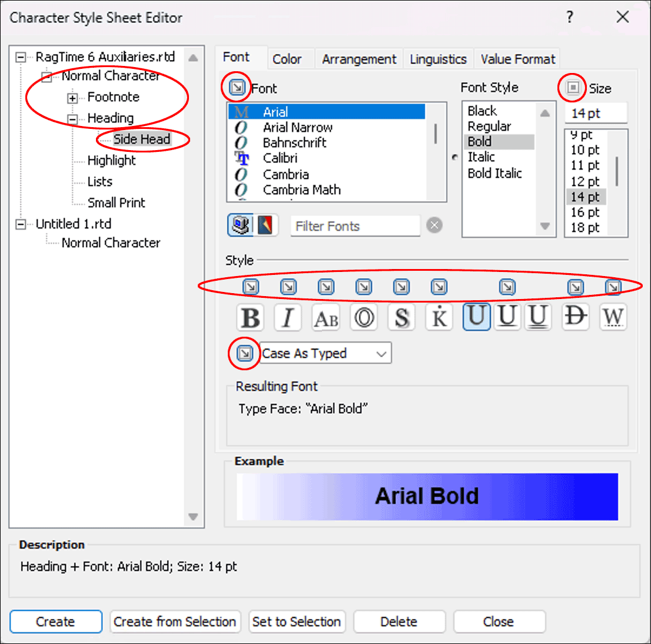651x644 pixels.
Task: Click the Bold style icon
Action: pyautogui.click(x=250, y=318)
